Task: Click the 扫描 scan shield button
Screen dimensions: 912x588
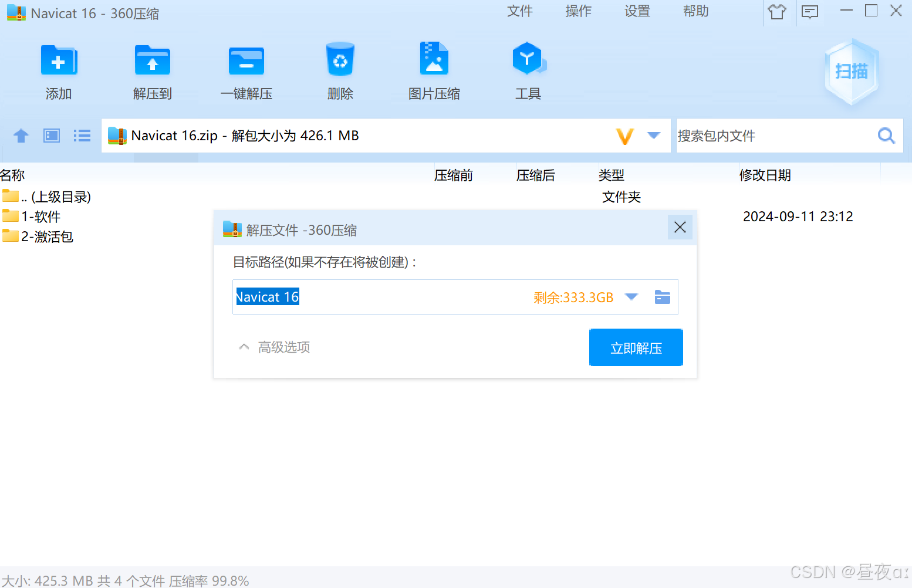Action: tap(852, 72)
